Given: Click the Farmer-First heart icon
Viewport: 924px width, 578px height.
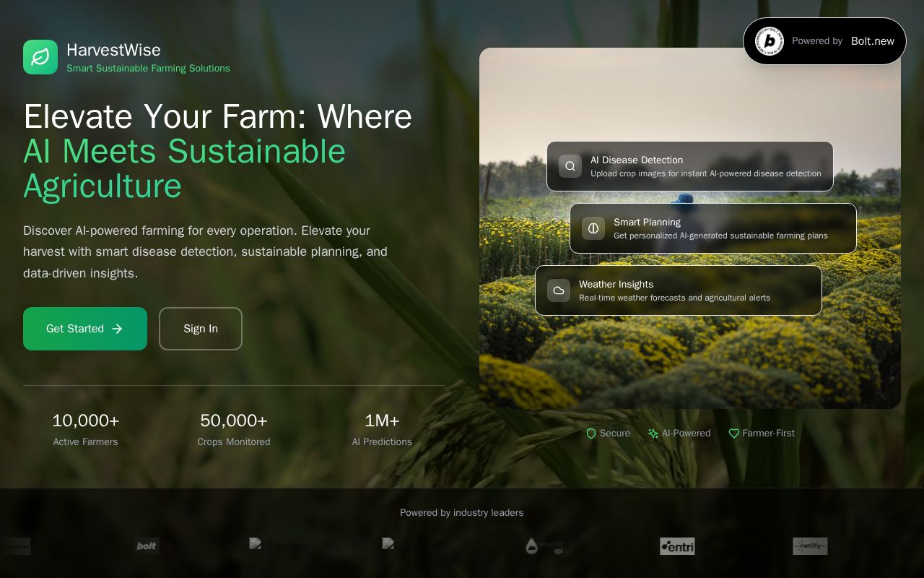Looking at the screenshot, I should (x=734, y=433).
